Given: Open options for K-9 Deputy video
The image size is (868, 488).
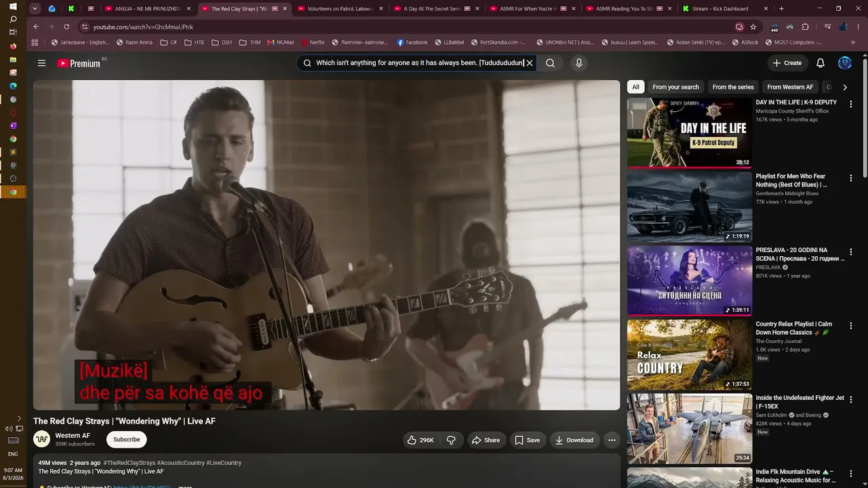Looking at the screenshot, I should coord(851,104).
